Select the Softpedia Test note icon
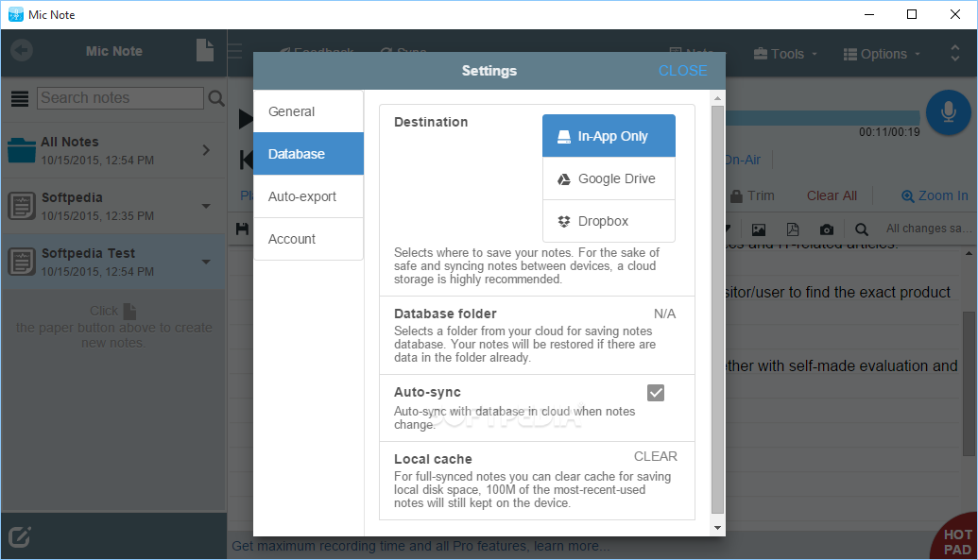978x560 pixels. [22, 262]
